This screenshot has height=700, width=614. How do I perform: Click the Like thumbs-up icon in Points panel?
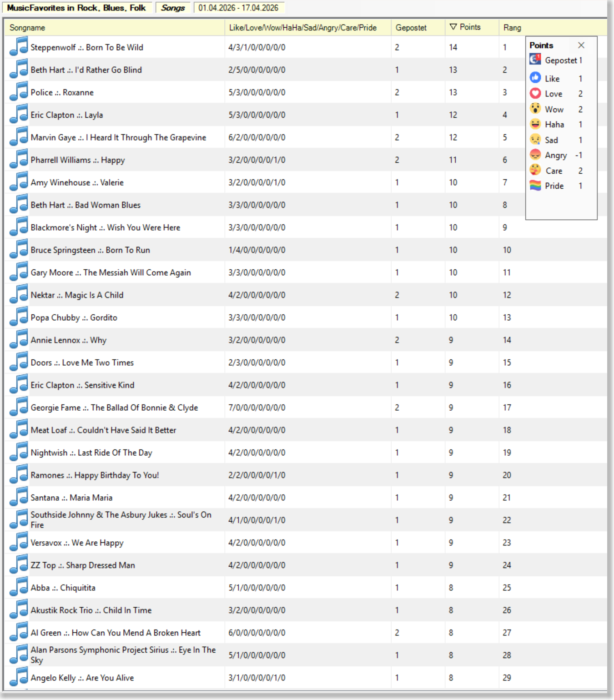[x=535, y=78]
